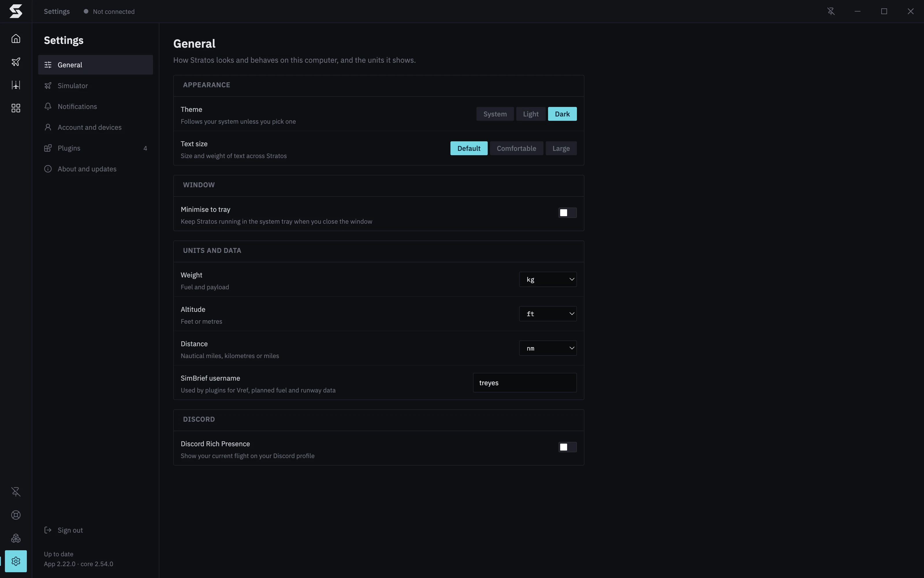Open the stacked cubes icon in the left rail
Image resolution: width=924 pixels, height=578 pixels.
pos(16,538)
